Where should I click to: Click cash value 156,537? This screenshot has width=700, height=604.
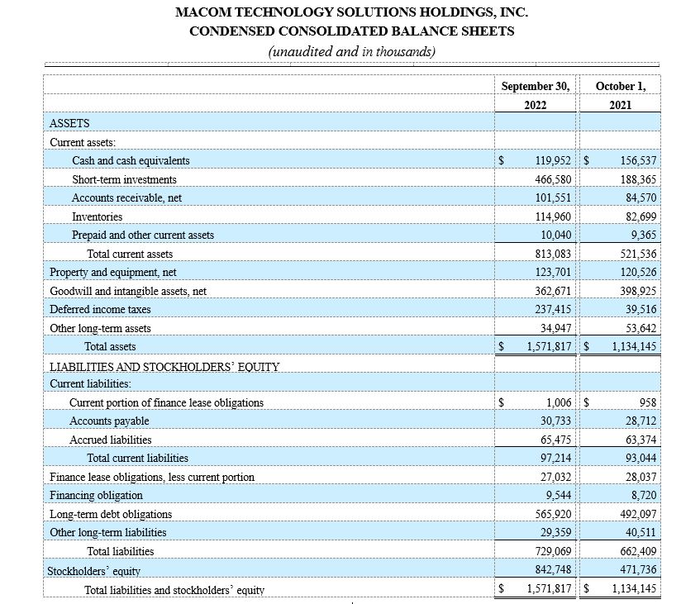click(x=638, y=161)
